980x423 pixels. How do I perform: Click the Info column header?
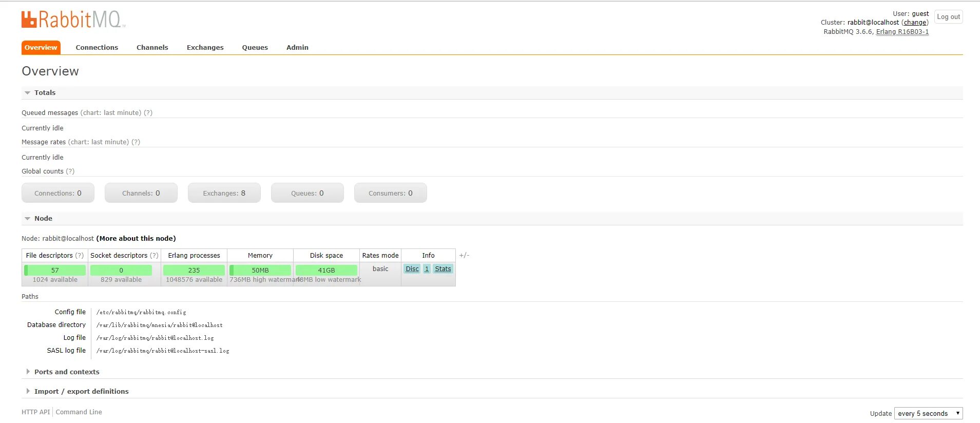[x=428, y=256]
